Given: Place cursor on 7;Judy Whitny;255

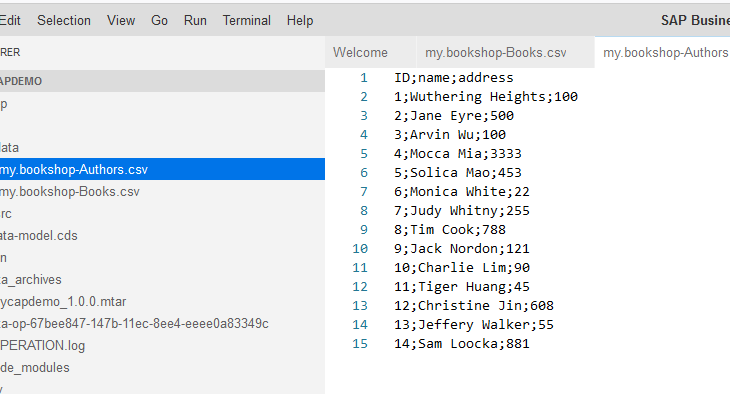Looking at the screenshot, I should point(462,211).
